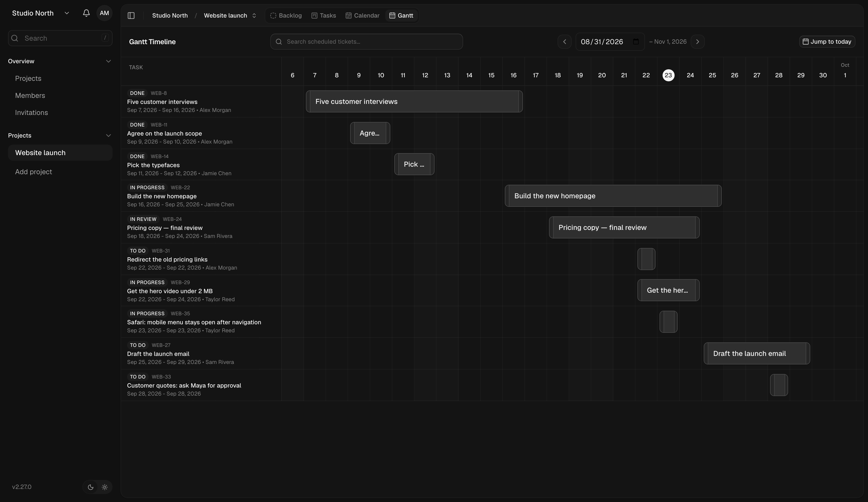Open Projects in the Overview list
The width and height of the screenshot is (868, 502).
point(28,79)
